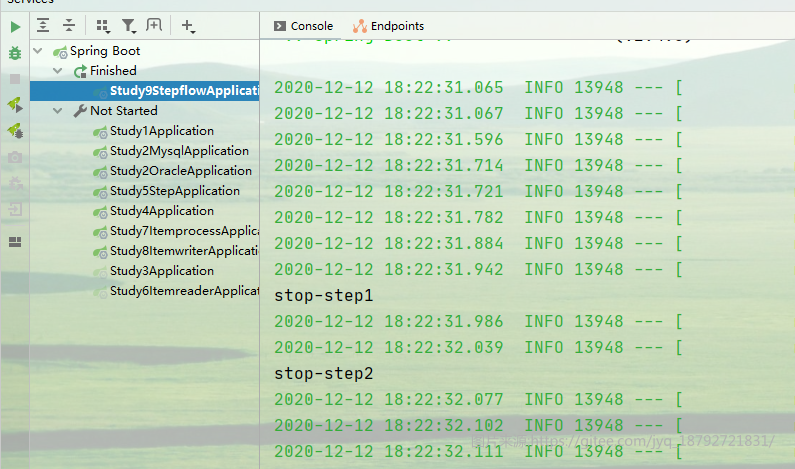Select the Finished group label
The image size is (795, 469).
click(x=113, y=70)
